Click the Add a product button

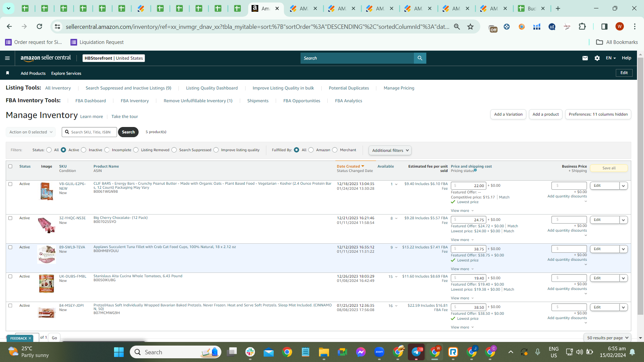pos(545,114)
